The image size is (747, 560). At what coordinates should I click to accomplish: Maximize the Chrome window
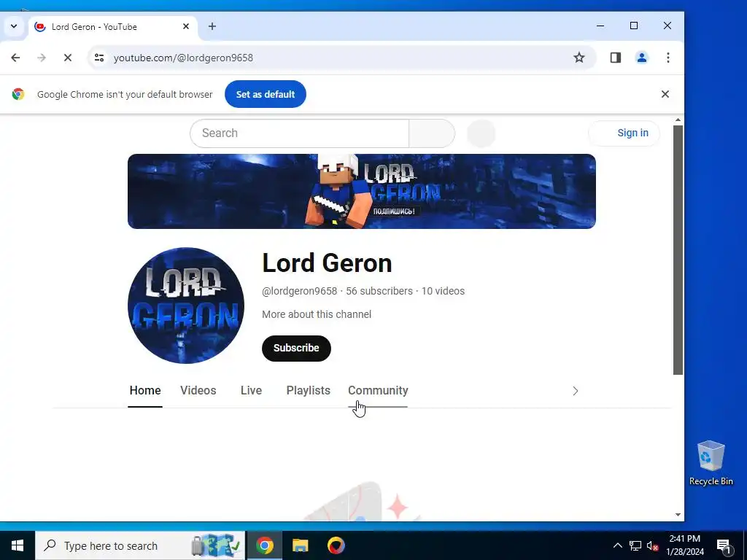tap(634, 26)
